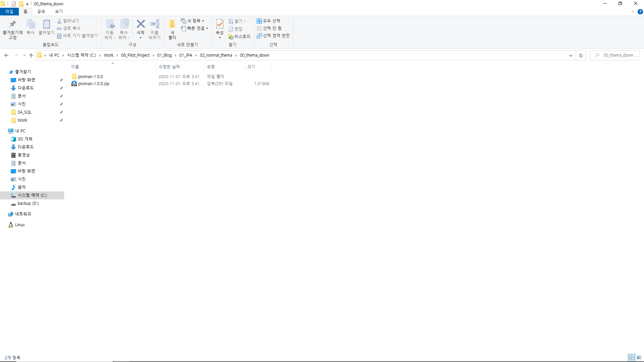644x362 pixels.
Task: Select the proman-1.0.0.zip file
Action: tap(94, 84)
